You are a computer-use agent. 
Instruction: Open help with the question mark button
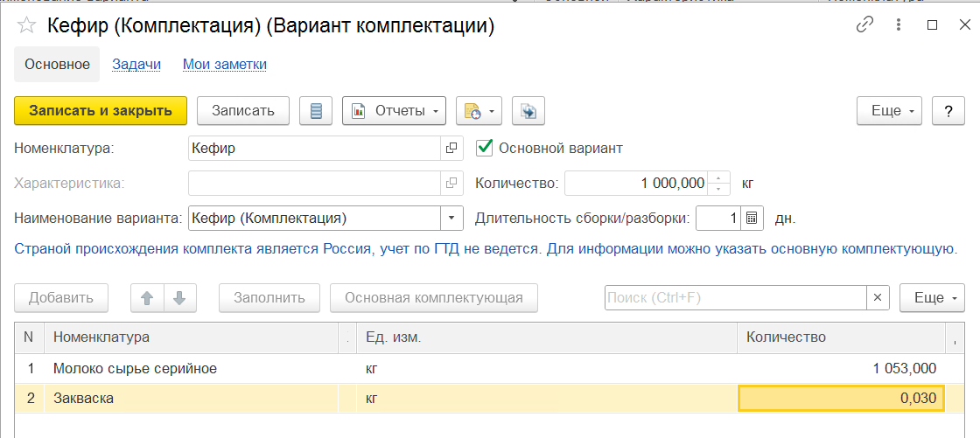point(948,111)
